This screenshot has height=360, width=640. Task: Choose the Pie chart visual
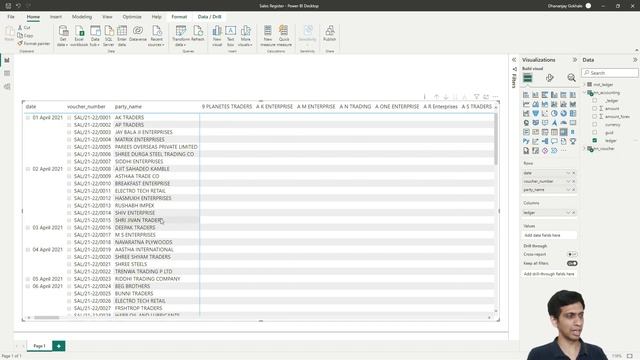click(x=554, y=113)
